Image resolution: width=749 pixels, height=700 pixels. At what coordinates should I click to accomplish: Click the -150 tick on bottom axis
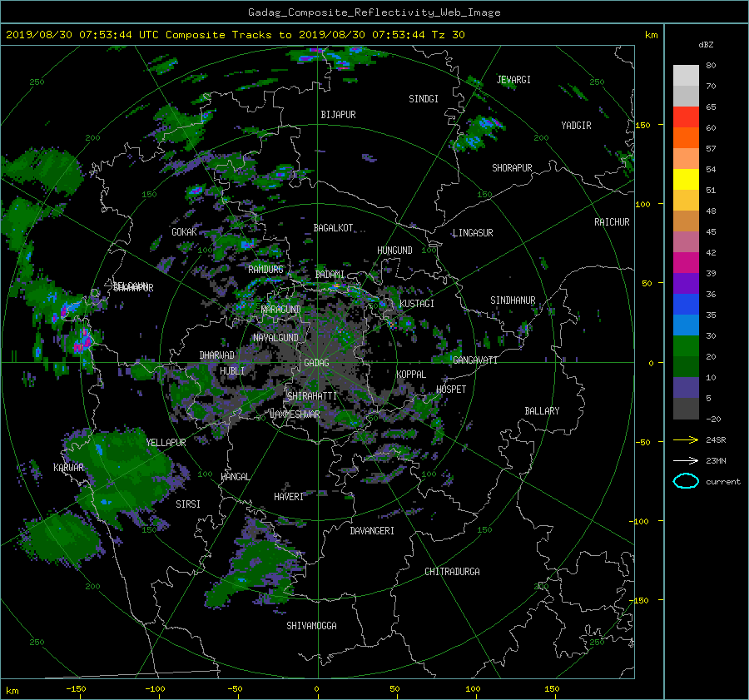tap(76, 688)
